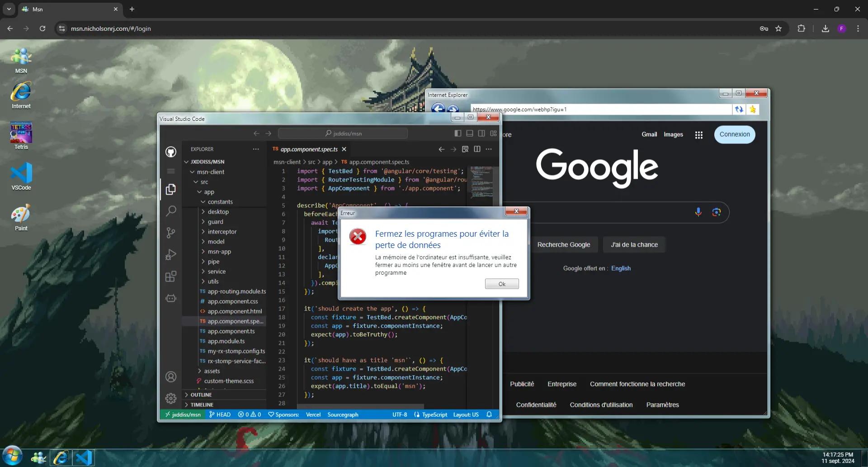Collapse the msn-client folder

click(210, 172)
